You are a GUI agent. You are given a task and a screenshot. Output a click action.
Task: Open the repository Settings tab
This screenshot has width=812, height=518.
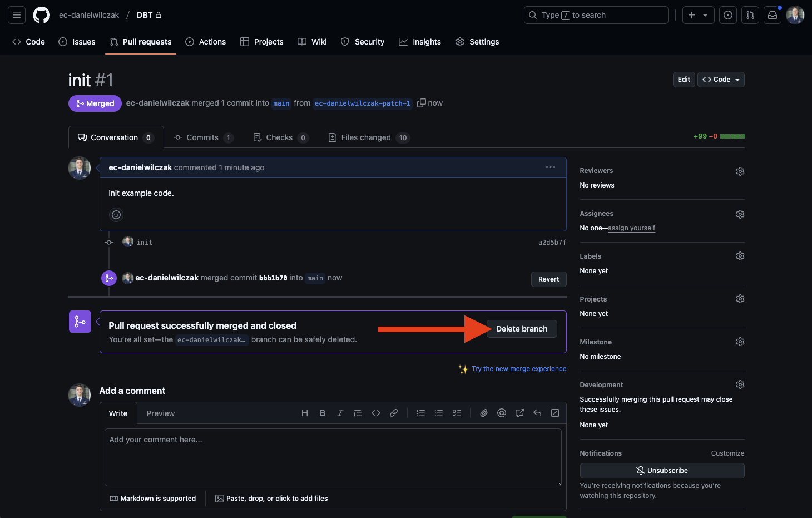[x=477, y=42]
